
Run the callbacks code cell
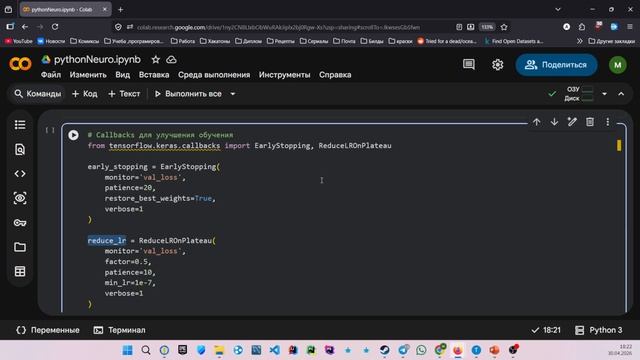click(73, 135)
